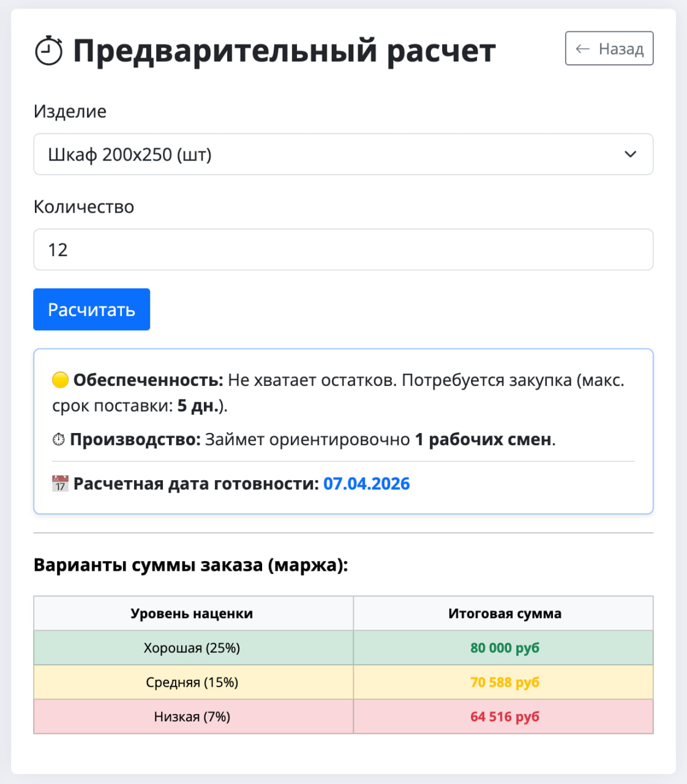The image size is (687, 784).
Task: Click the Уровень наценки column header
Action: (192, 613)
